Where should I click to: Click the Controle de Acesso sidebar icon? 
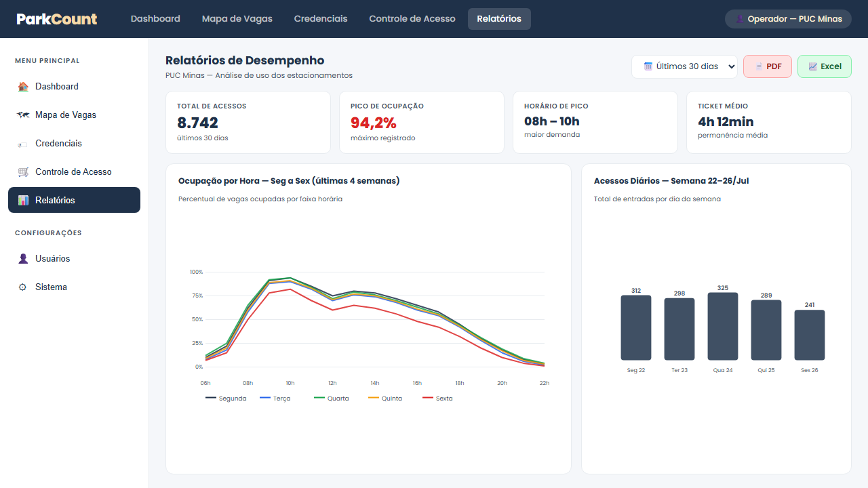coord(23,172)
